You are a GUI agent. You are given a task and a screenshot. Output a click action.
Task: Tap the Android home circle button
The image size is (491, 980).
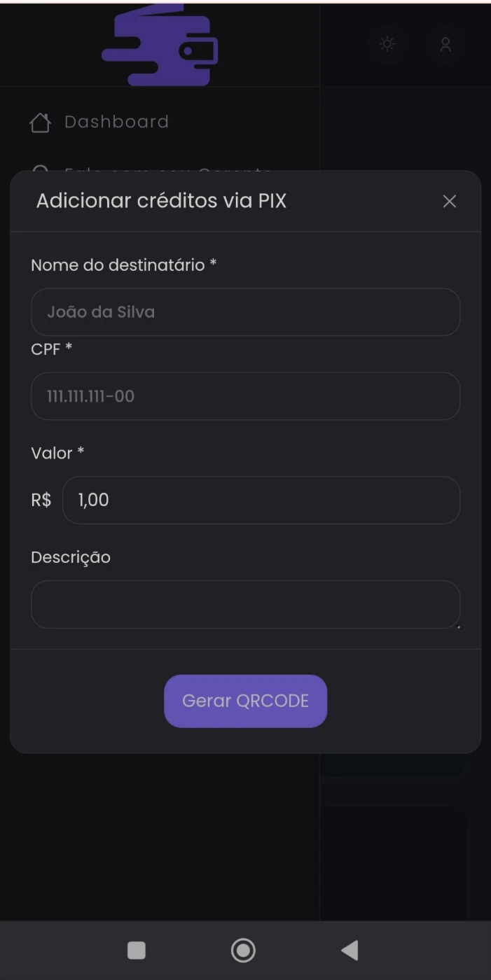(243, 950)
